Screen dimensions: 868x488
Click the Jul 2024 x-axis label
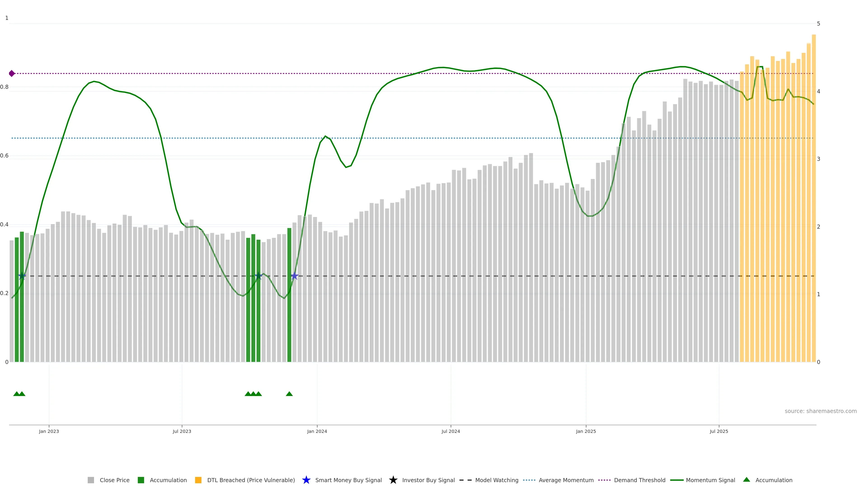(x=451, y=431)
